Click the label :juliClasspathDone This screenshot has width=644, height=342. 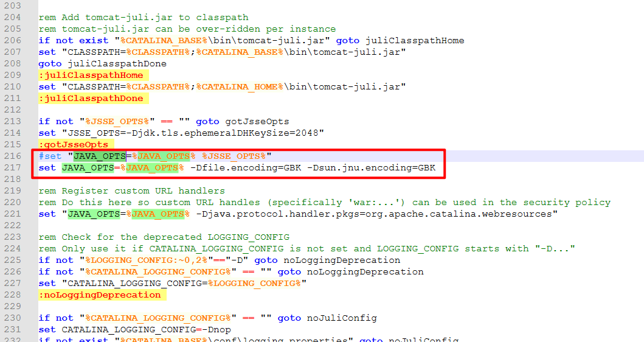coord(91,98)
